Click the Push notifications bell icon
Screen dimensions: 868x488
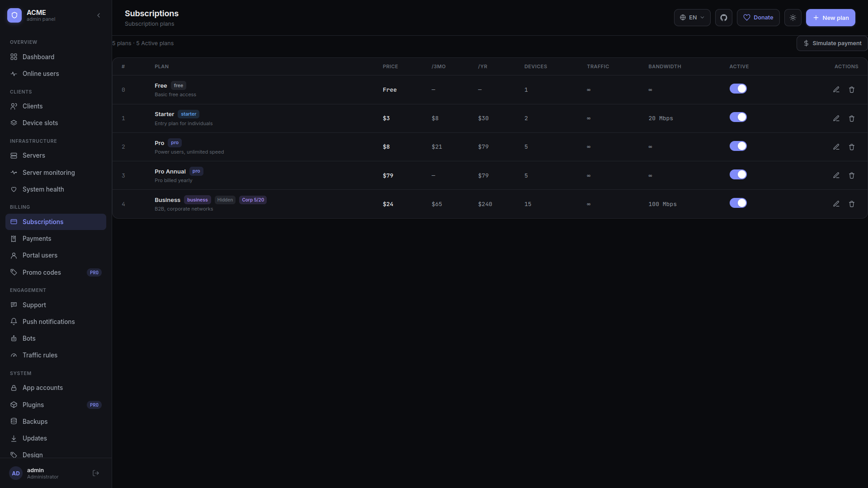pos(14,322)
